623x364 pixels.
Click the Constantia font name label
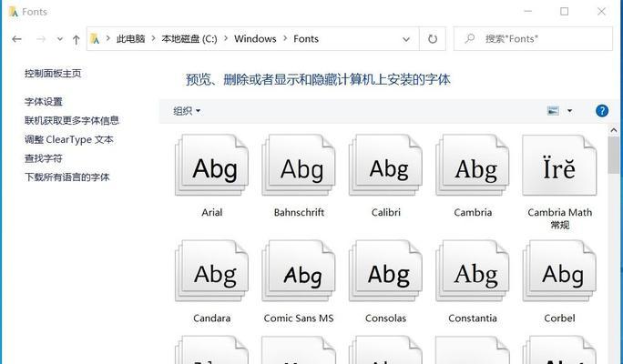point(473,318)
